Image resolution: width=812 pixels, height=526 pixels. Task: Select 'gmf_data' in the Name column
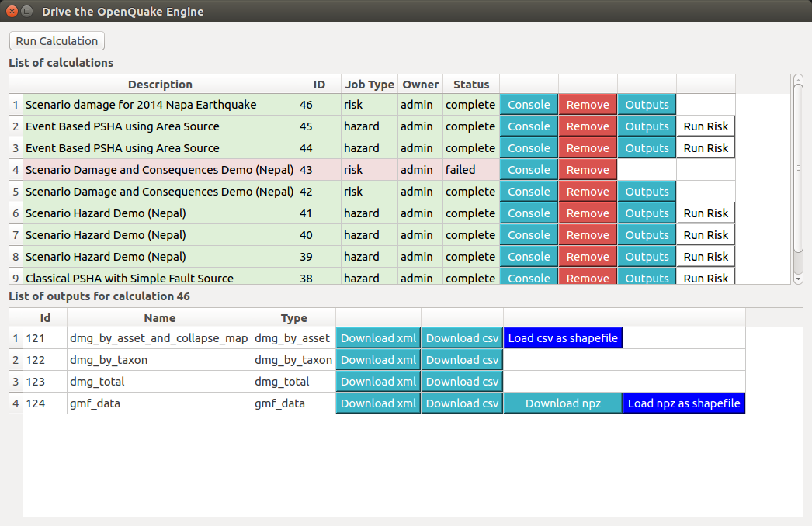click(159, 403)
